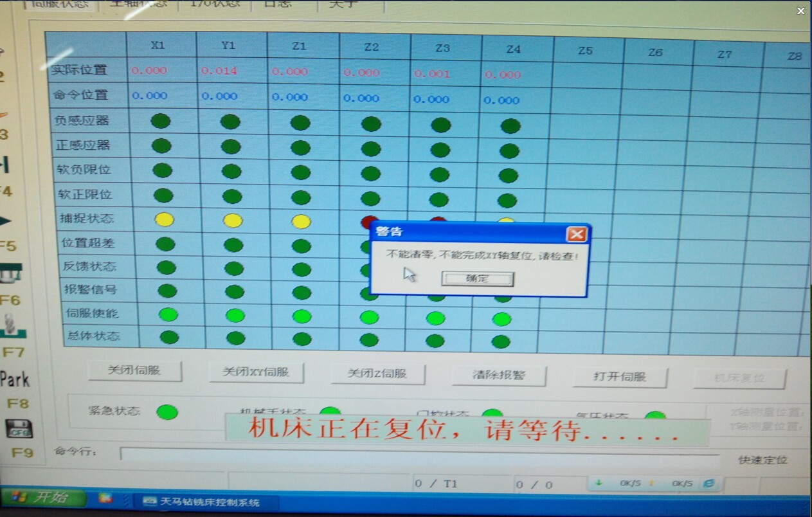Close the 警告 dialog with red X
This screenshot has width=812, height=517.
coord(577,234)
